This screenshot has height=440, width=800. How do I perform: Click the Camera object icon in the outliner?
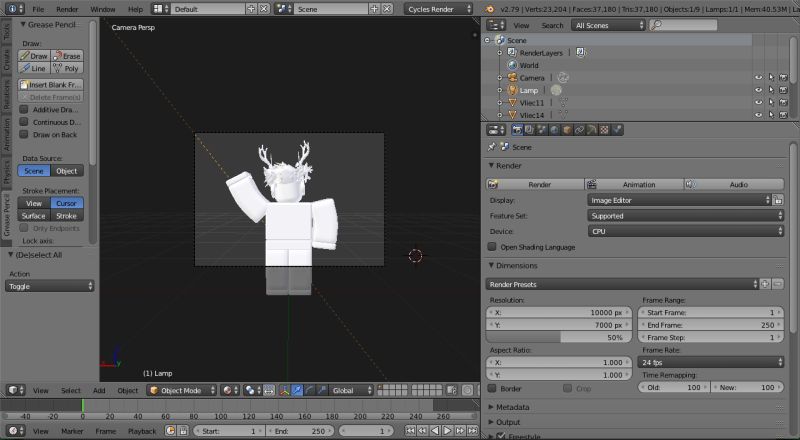tap(513, 78)
